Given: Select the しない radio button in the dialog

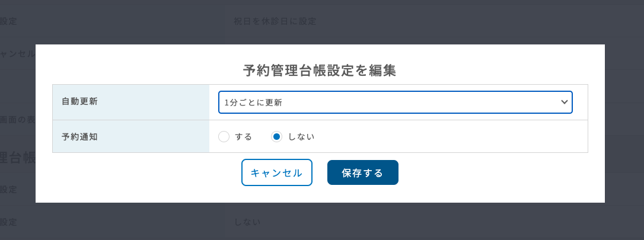Looking at the screenshot, I should coord(276,137).
